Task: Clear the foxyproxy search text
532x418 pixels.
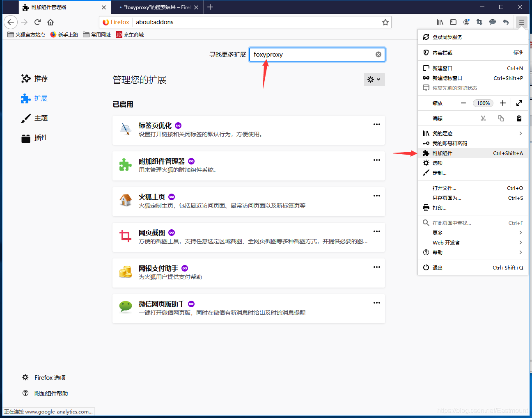Action: [378, 55]
